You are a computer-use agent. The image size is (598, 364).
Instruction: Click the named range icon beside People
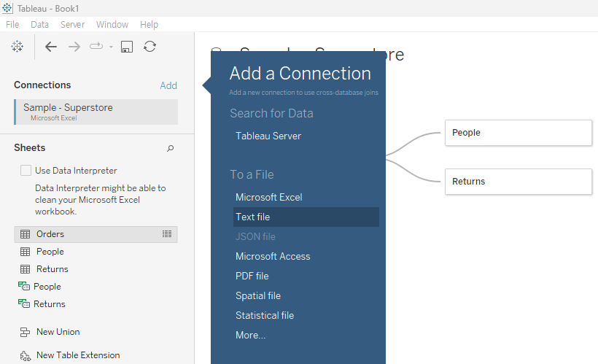23,286
